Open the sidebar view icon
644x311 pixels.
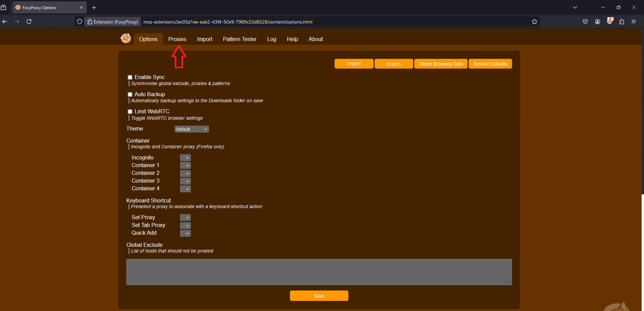coord(4,7)
